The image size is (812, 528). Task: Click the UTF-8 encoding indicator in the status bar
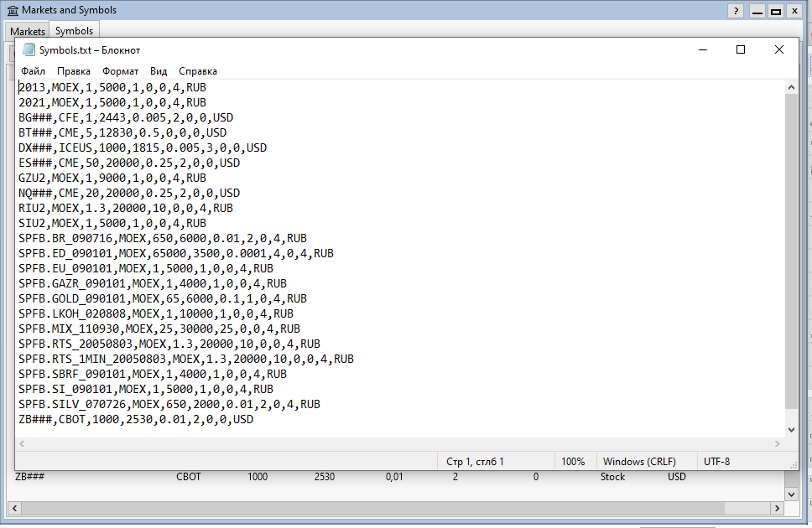point(716,461)
